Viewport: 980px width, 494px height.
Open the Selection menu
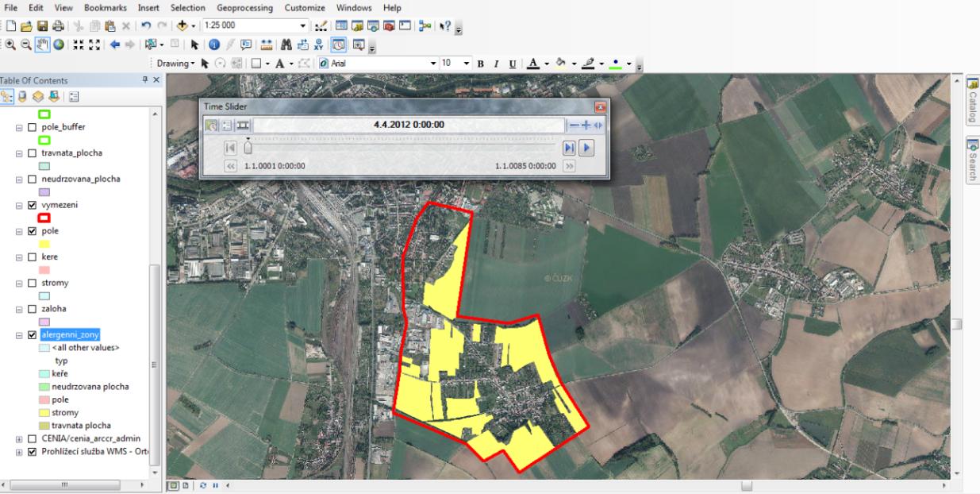188,7
